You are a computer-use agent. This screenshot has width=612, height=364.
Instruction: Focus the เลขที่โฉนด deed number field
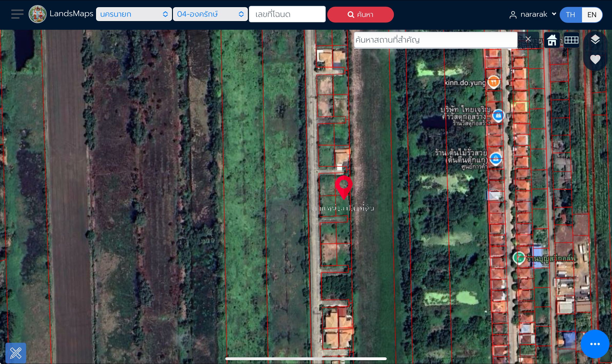click(287, 14)
